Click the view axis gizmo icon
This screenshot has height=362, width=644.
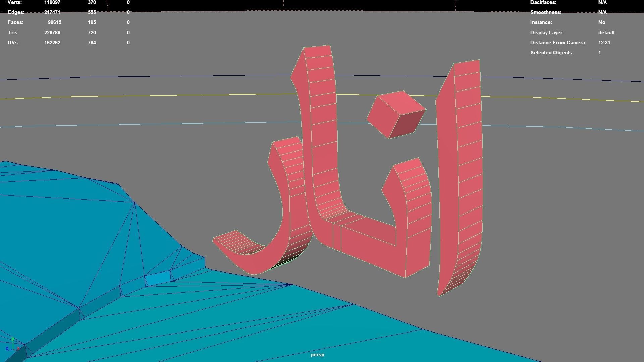[x=13, y=345]
